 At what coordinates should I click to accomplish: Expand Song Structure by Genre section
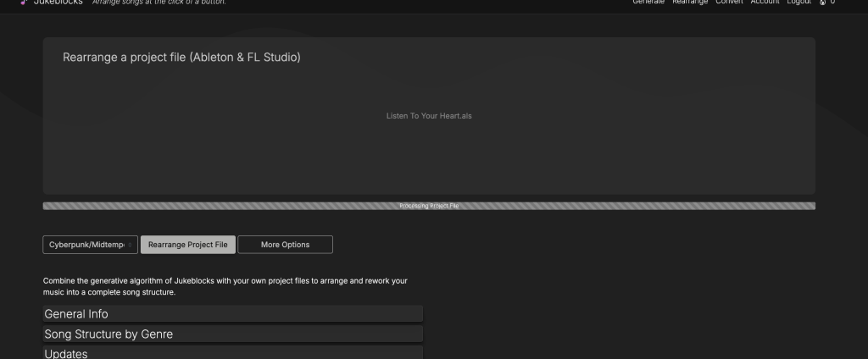click(232, 334)
